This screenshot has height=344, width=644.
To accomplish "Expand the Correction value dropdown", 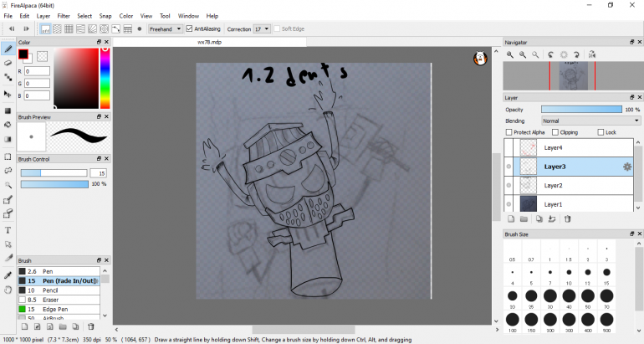I will pyautogui.click(x=267, y=28).
